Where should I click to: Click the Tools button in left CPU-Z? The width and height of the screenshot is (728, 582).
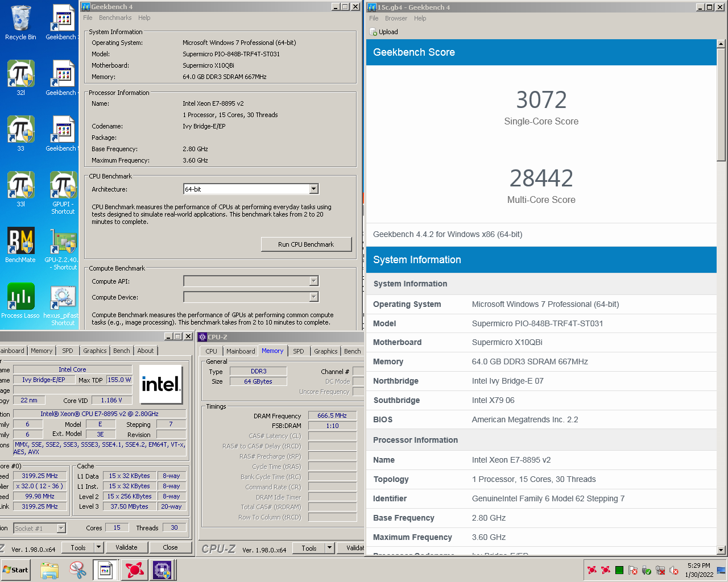pos(78,547)
